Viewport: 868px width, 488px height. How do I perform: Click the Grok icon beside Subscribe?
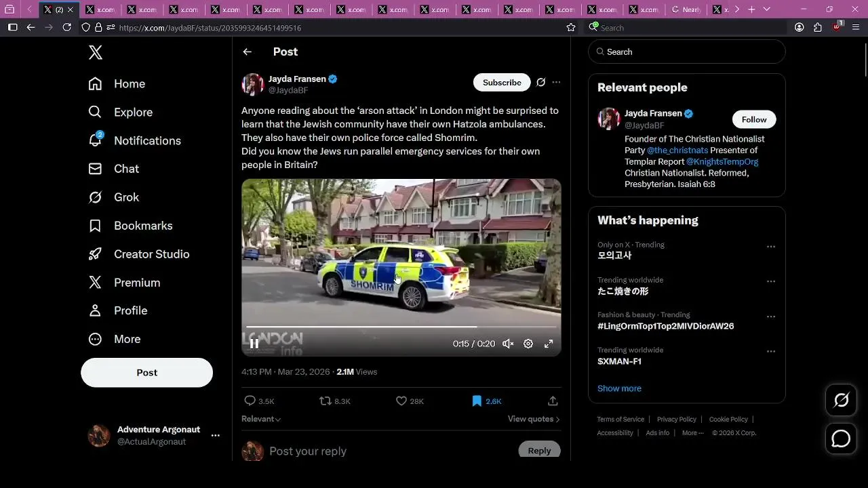(x=540, y=83)
